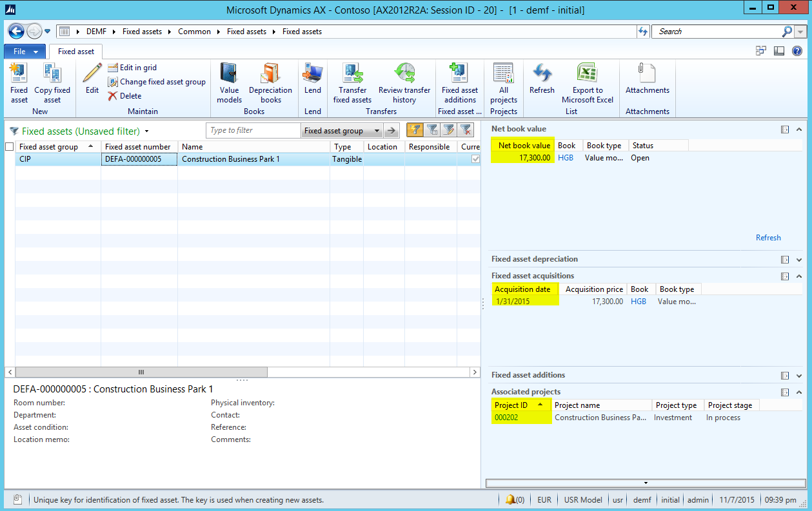Open the Attachments paperclip icon
The width and height of the screenshot is (812, 511).
[647, 74]
